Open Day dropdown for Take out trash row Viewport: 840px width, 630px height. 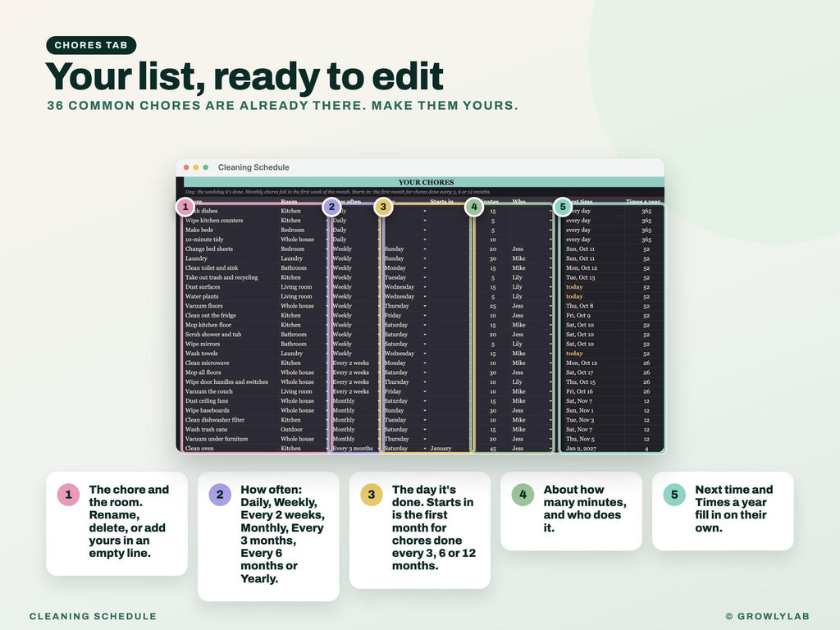[x=425, y=277]
